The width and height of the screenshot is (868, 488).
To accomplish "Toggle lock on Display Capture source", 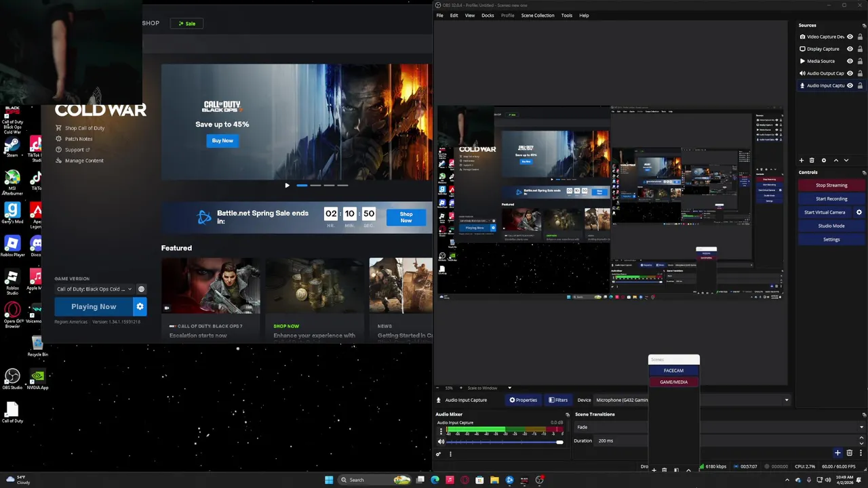I will 860,49.
